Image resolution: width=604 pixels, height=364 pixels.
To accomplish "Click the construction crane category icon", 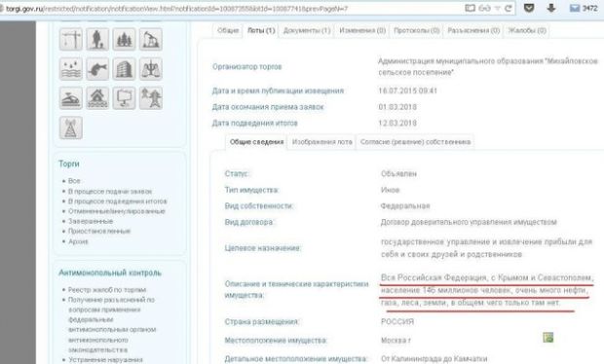I will (x=70, y=39).
